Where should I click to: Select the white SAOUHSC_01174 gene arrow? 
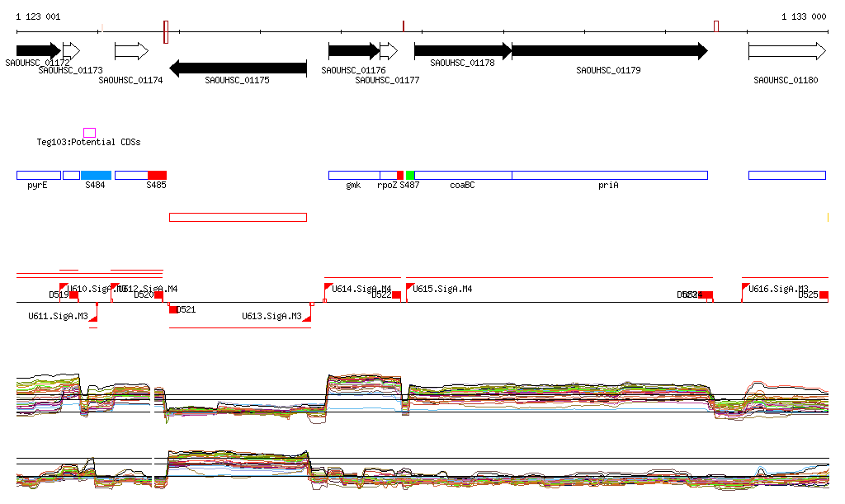click(130, 51)
